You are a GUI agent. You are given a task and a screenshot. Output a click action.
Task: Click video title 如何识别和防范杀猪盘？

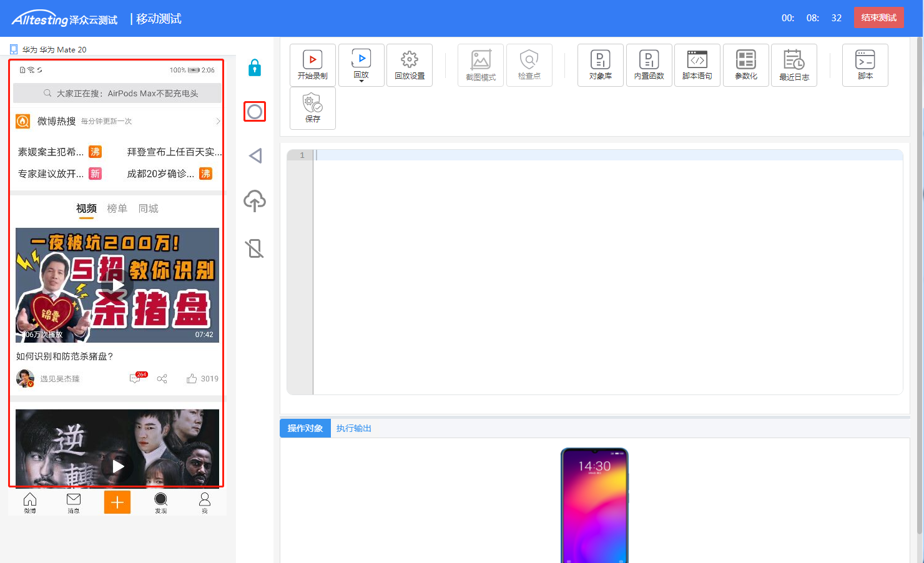click(65, 356)
